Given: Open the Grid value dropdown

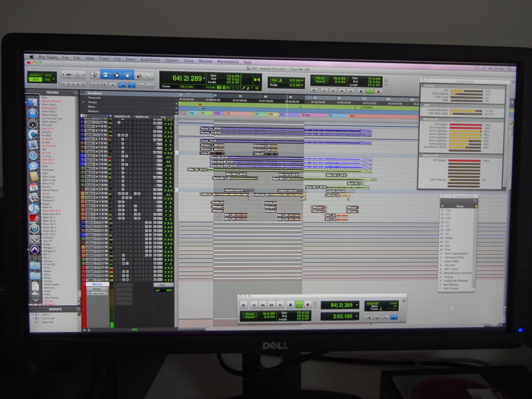Looking at the screenshot, I should click(x=302, y=81).
